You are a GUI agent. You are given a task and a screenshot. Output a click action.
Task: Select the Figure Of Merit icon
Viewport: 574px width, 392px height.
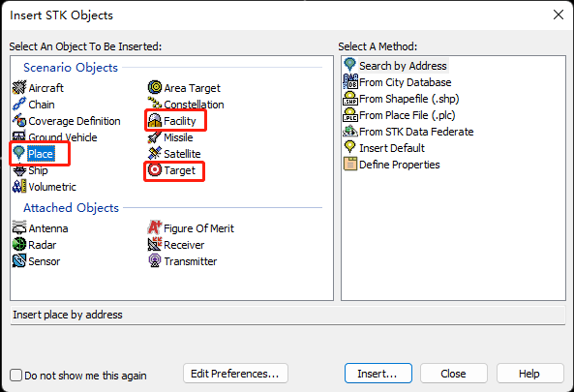click(x=155, y=227)
